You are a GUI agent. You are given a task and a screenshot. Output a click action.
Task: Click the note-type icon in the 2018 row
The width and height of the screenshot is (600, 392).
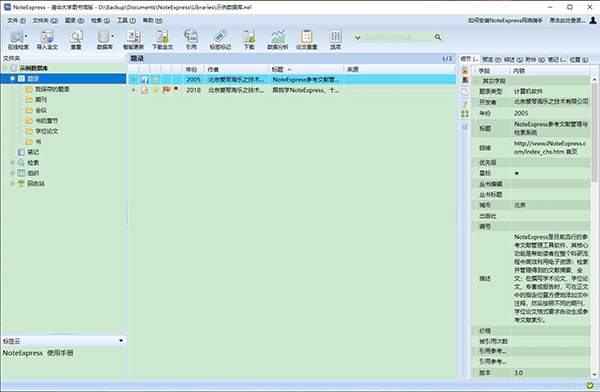[x=145, y=90]
